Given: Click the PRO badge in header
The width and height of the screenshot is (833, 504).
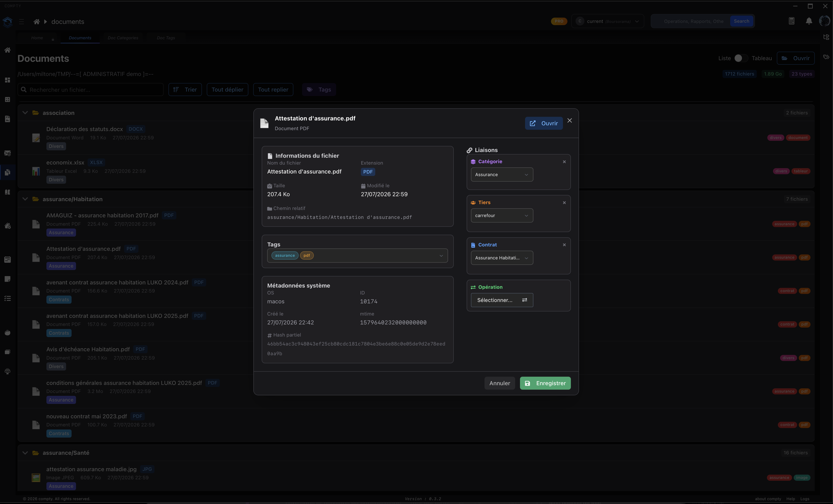Looking at the screenshot, I should (x=559, y=21).
